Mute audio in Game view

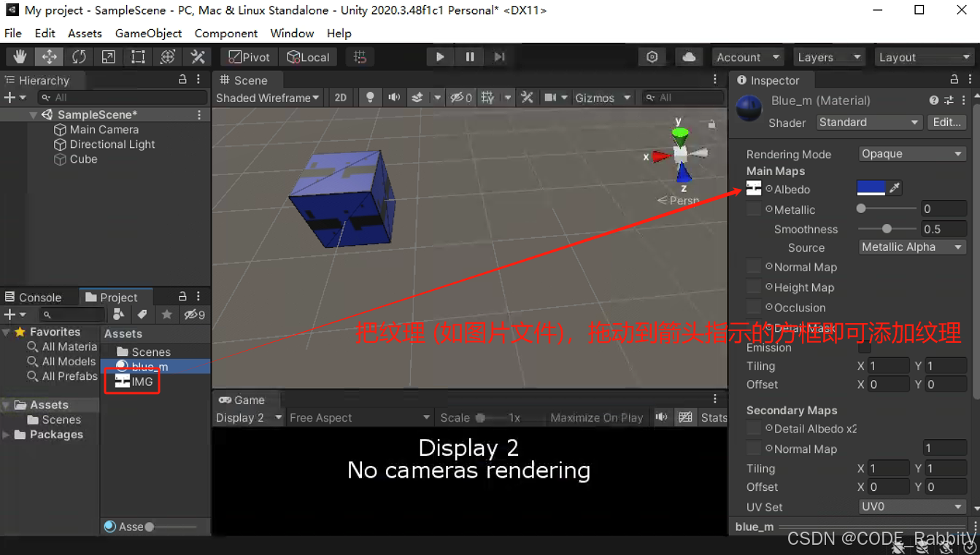661,417
